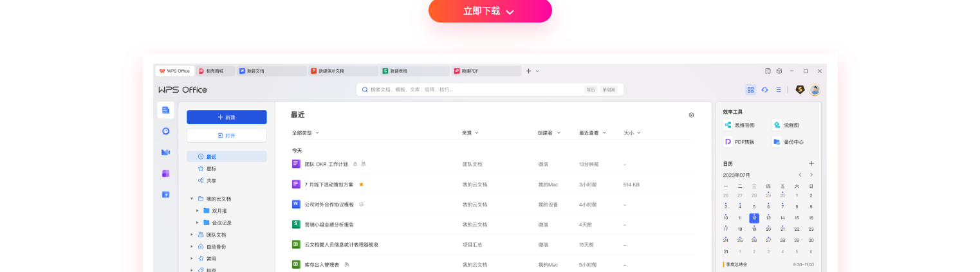Open file 7 月线下活动策划方案

pyautogui.click(x=329, y=185)
